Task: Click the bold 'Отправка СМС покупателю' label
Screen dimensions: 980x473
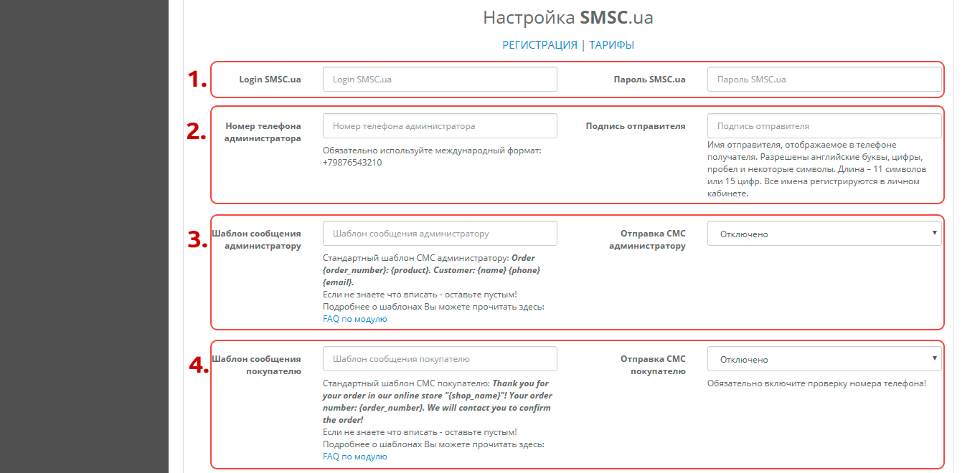Action: tap(653, 365)
